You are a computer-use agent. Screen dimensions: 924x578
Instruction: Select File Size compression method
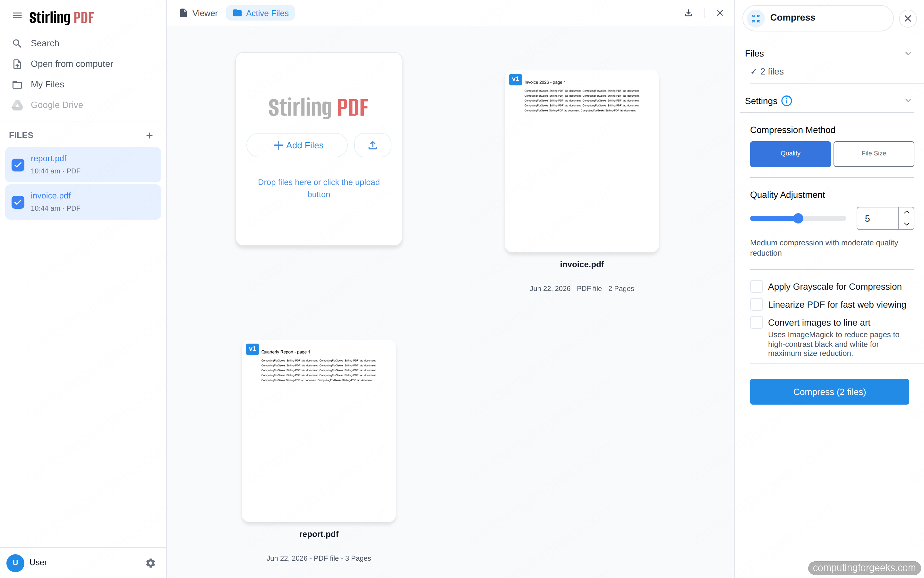(873, 154)
